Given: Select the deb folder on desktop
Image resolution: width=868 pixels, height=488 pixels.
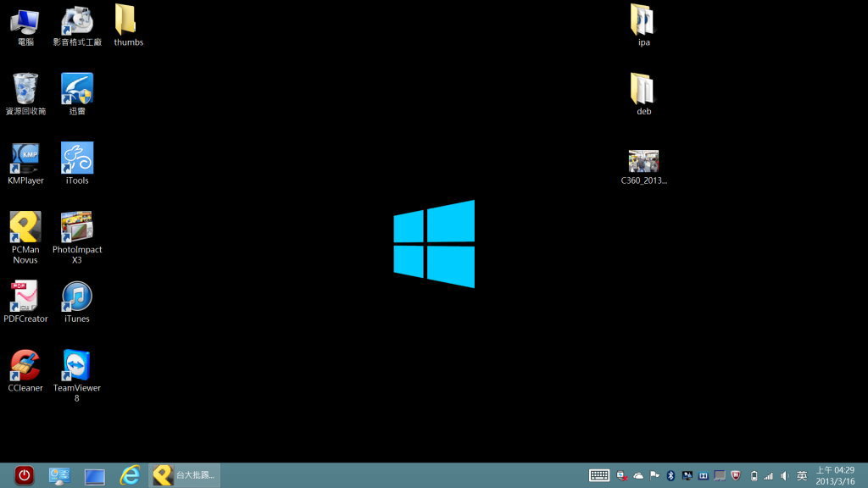Looking at the screenshot, I should pos(643,94).
